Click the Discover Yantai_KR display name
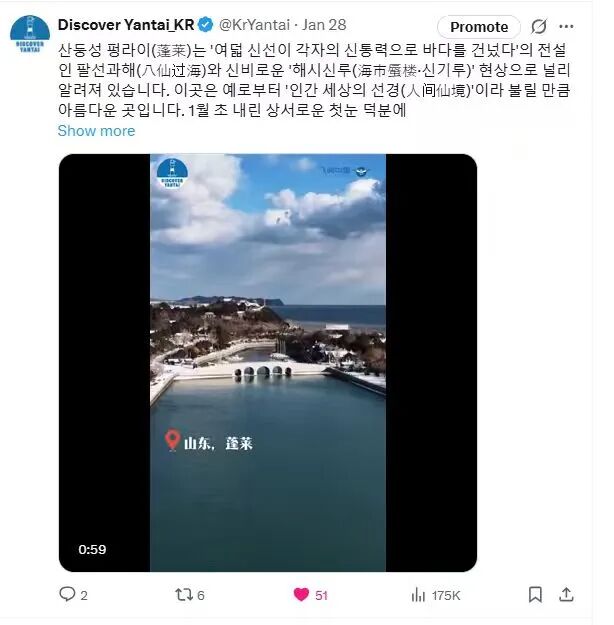The image size is (614, 625). [x=126, y=25]
